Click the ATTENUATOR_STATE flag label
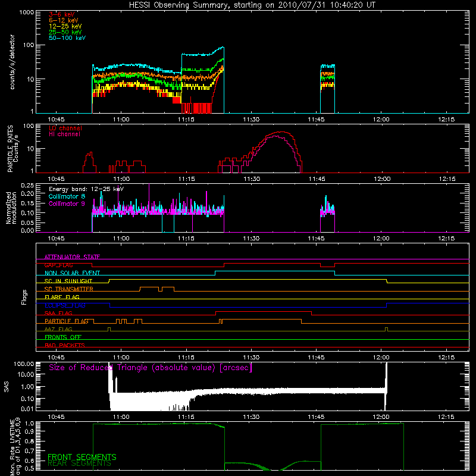Image resolution: width=476 pixels, height=476 pixels. click(x=72, y=257)
